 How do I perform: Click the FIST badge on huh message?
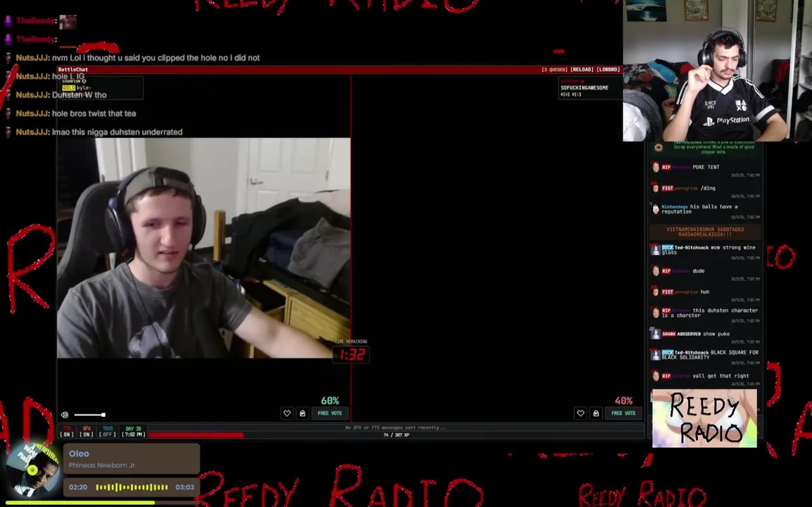668,292
